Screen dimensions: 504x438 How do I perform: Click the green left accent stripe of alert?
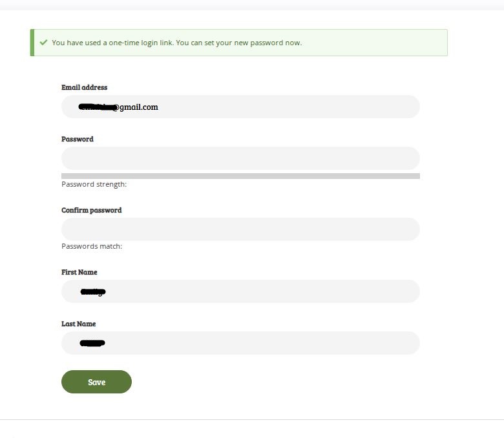tap(32, 43)
